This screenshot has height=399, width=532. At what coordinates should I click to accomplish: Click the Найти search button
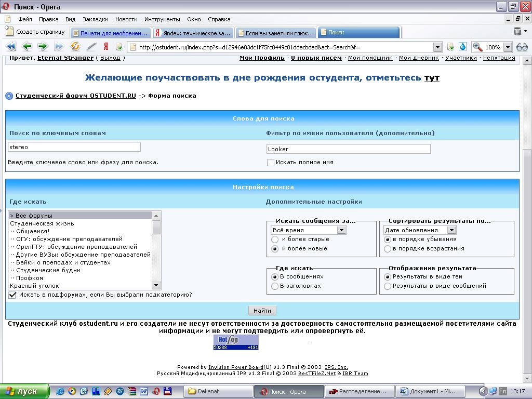262,311
